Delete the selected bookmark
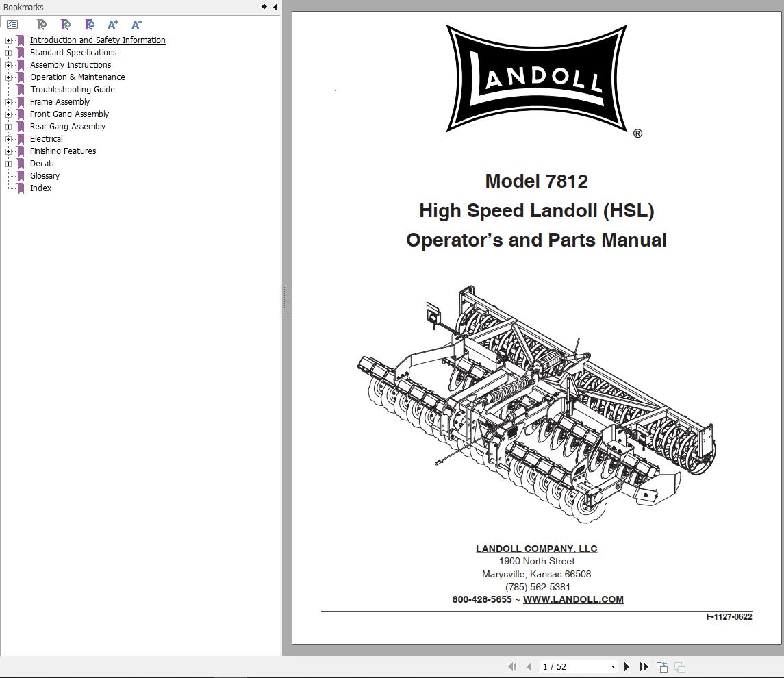This screenshot has width=784, height=678. (x=41, y=25)
